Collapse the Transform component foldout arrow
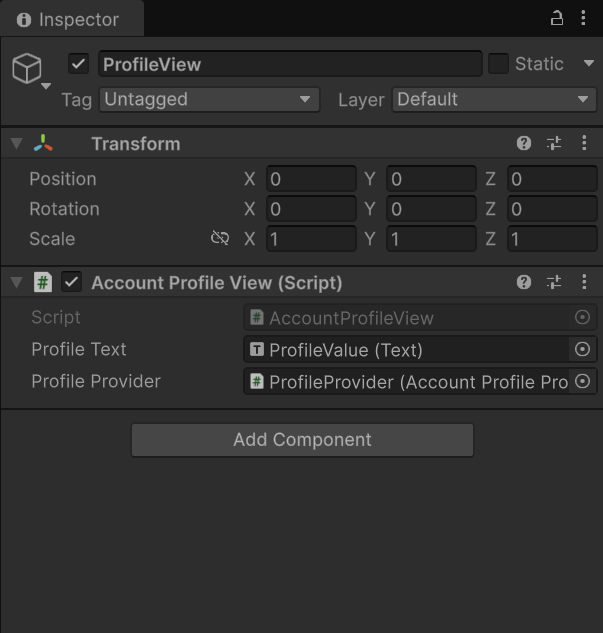Viewport: 603px width, 633px height. pos(17,143)
